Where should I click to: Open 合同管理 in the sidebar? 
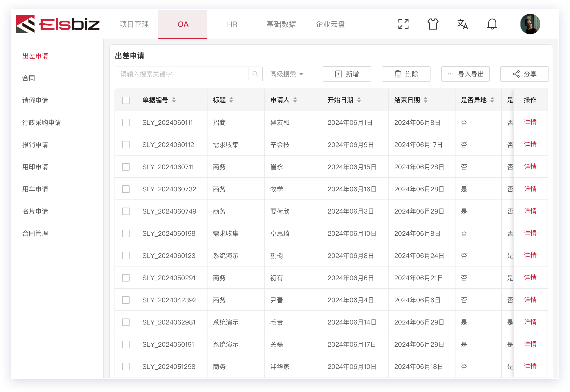coord(35,233)
